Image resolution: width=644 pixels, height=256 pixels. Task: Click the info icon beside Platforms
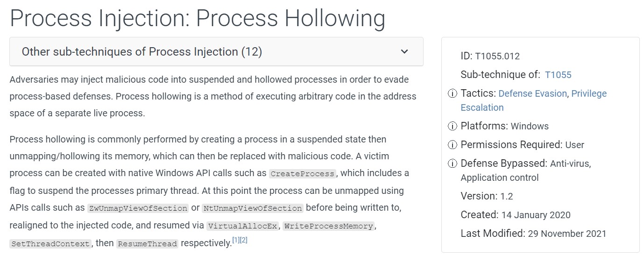click(x=452, y=127)
